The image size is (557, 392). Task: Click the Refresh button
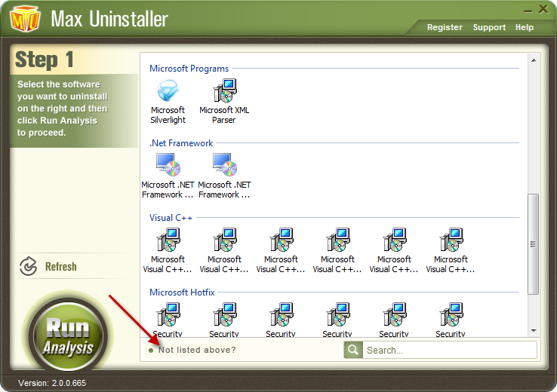(48, 266)
